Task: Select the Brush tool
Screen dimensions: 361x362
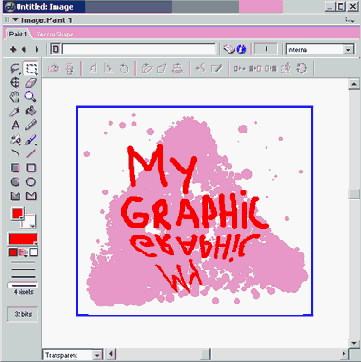Action: click(31, 139)
